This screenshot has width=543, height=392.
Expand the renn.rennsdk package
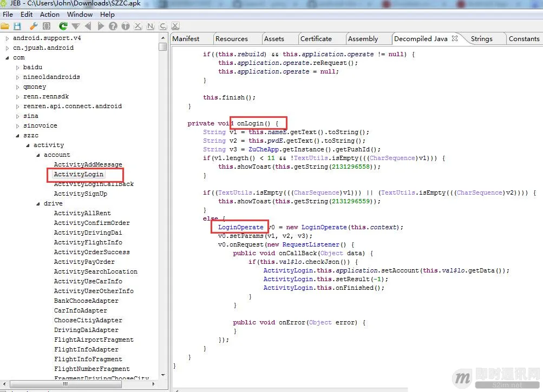pos(17,97)
